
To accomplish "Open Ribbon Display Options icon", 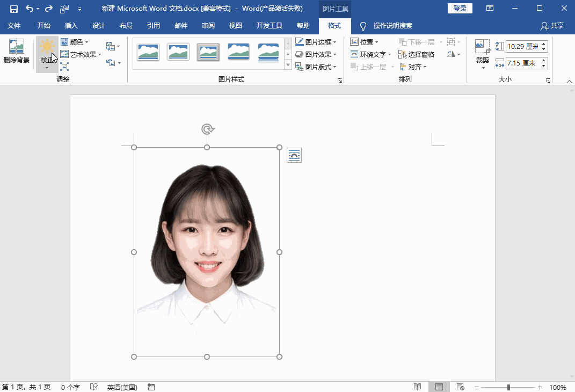I will coord(490,9).
